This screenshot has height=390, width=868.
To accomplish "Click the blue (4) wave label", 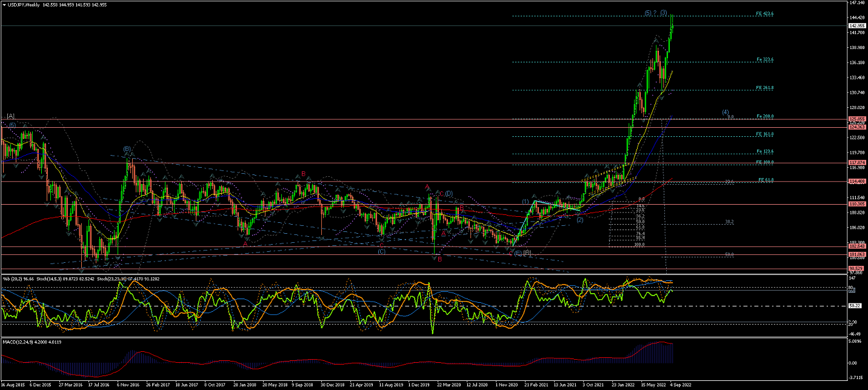I will 725,112.
